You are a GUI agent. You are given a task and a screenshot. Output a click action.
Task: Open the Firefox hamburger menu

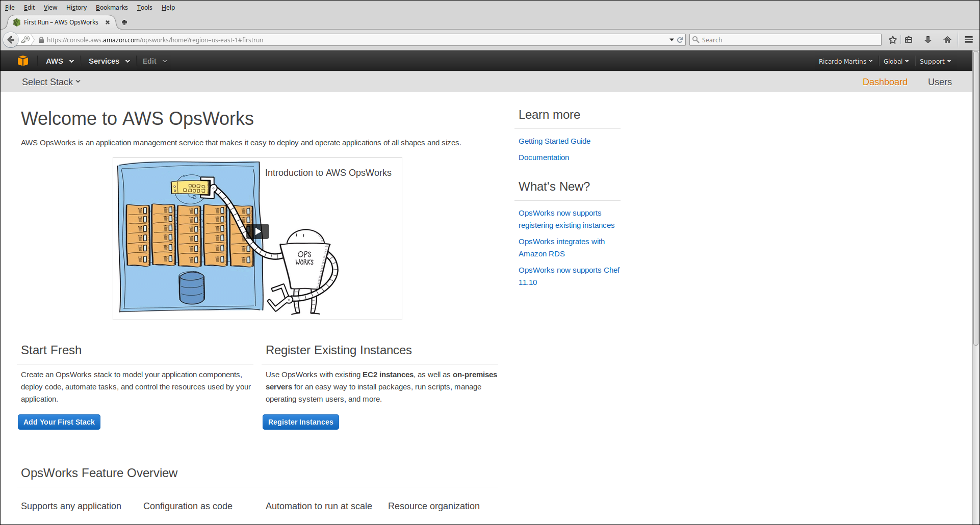point(969,40)
